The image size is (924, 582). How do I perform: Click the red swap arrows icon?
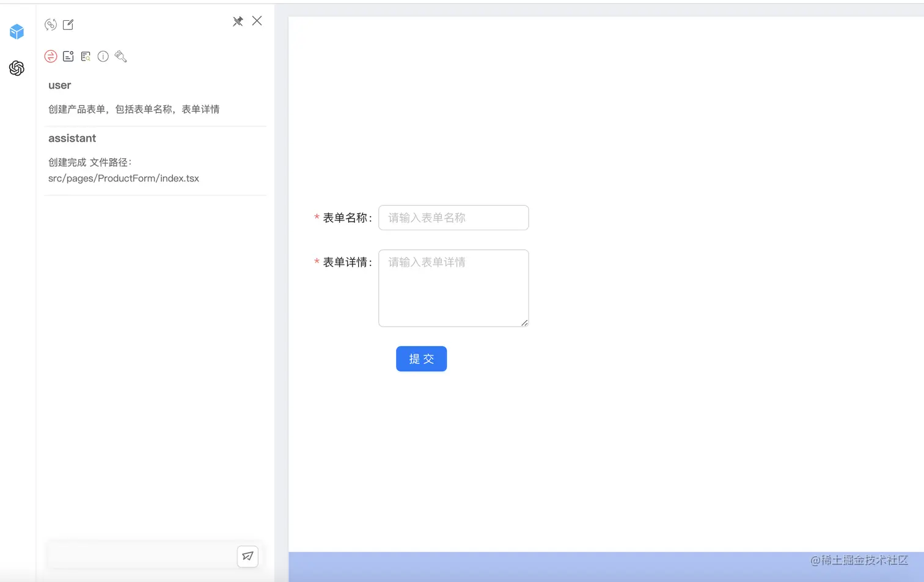[51, 56]
